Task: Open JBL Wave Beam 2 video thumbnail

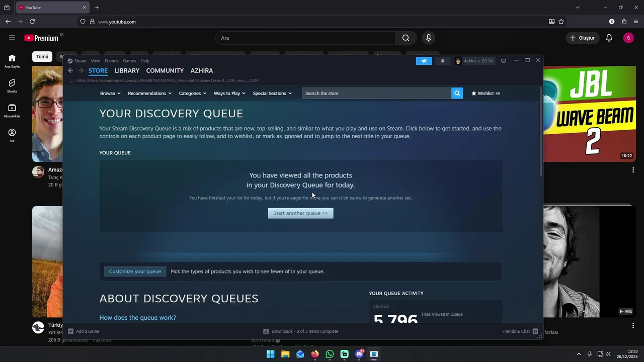Action: point(589,114)
